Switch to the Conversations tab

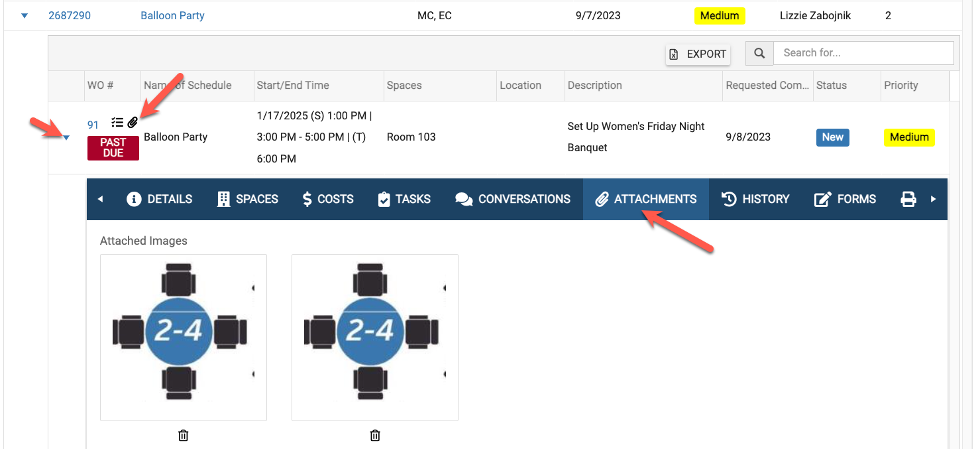click(x=513, y=199)
